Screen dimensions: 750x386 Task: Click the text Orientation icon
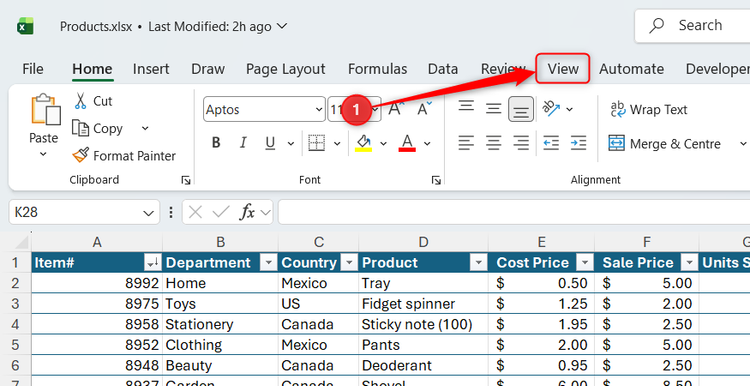tap(551, 109)
